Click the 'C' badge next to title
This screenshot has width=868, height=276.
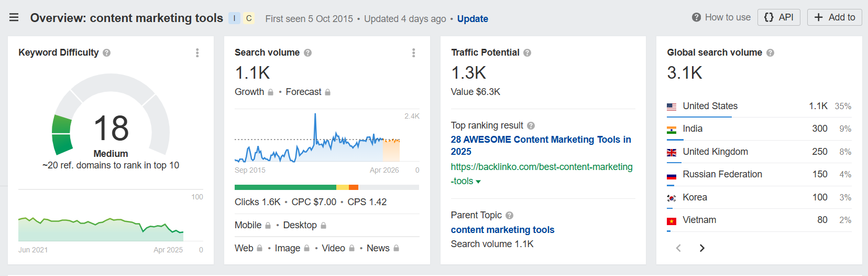click(x=249, y=18)
